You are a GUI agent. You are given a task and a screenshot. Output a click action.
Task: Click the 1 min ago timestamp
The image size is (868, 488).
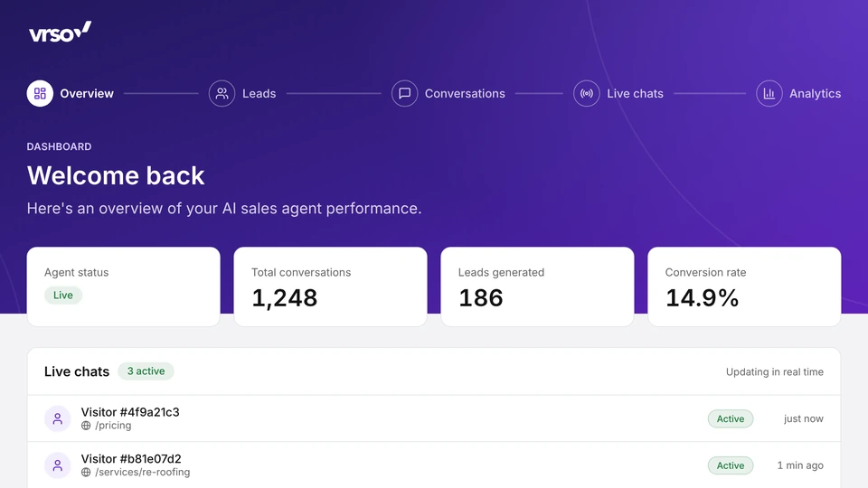[x=800, y=465]
